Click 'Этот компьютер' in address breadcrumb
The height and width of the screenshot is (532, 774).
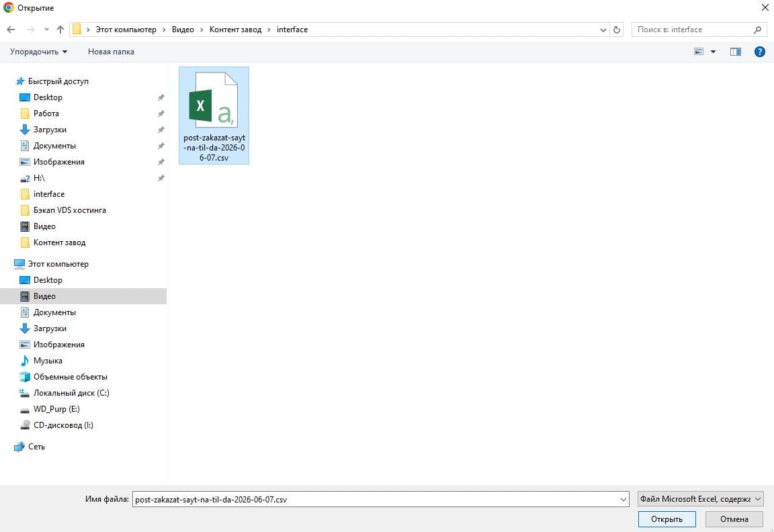(x=126, y=30)
